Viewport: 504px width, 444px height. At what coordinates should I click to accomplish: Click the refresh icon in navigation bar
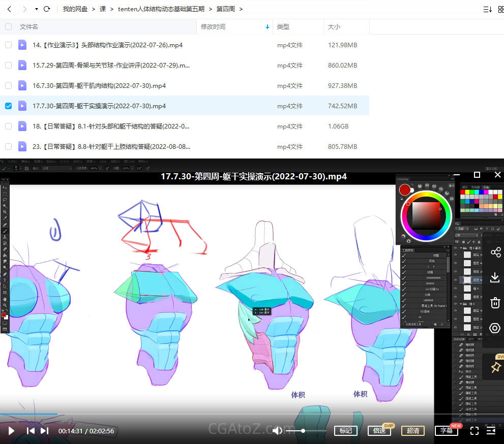tap(47, 9)
